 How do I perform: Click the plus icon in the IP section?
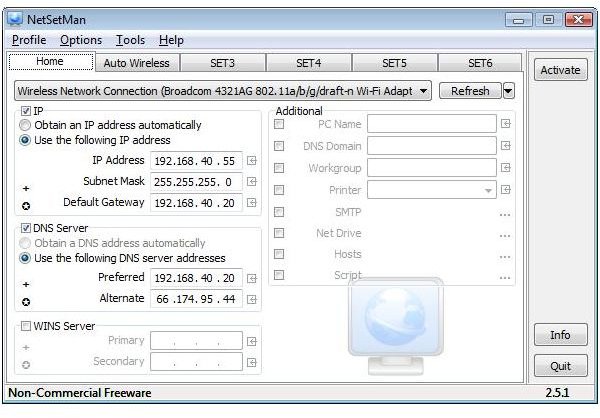(26, 188)
